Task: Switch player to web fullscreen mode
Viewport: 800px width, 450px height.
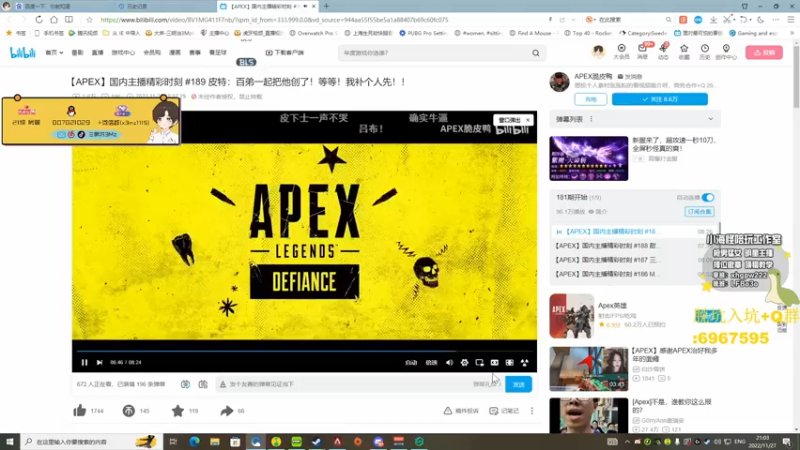Action: pyautogui.click(x=509, y=362)
